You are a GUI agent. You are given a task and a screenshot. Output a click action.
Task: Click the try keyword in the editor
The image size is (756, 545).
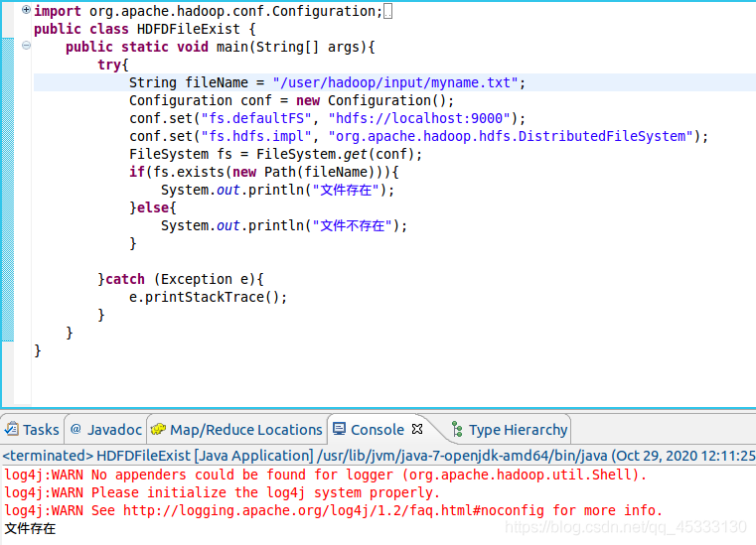coord(109,65)
